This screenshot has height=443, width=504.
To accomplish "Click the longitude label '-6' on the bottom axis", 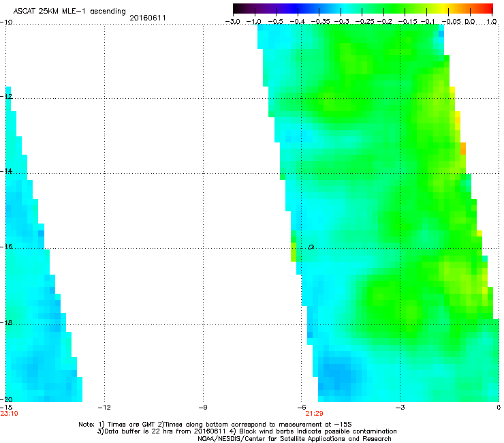I will click(x=301, y=408).
